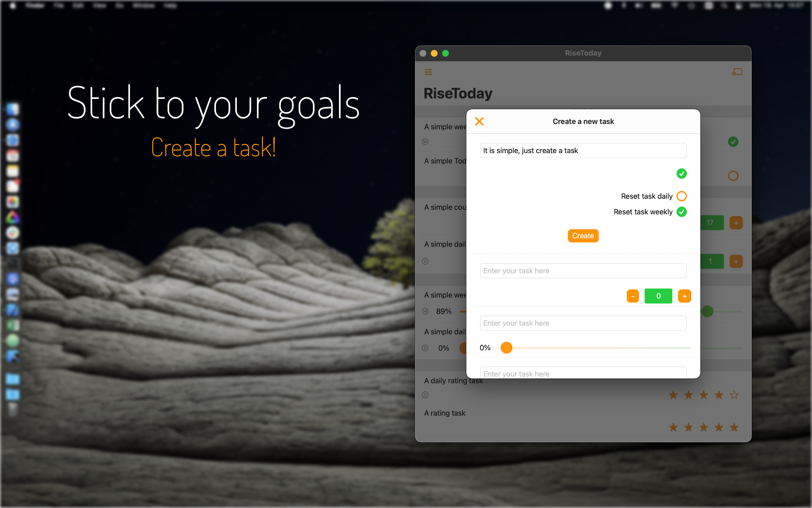Open the settings sliders icon in RiseToday
812x508 pixels.
click(429, 72)
